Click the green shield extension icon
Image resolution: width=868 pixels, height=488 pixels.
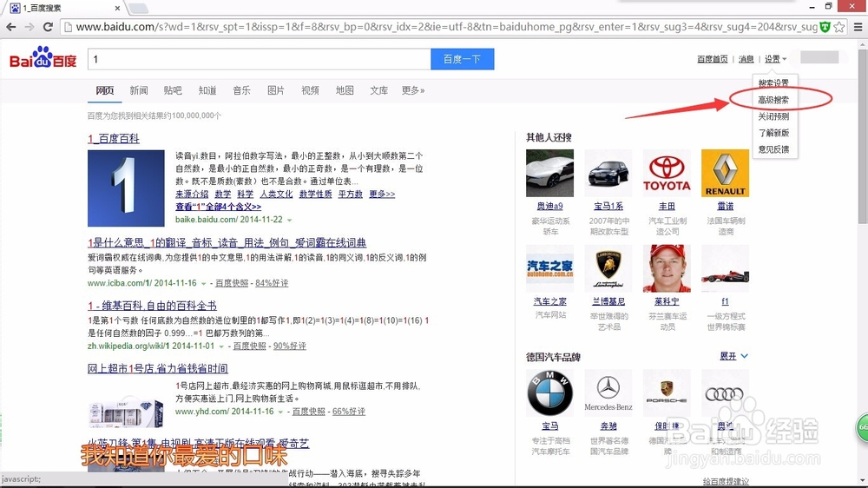coord(825,27)
